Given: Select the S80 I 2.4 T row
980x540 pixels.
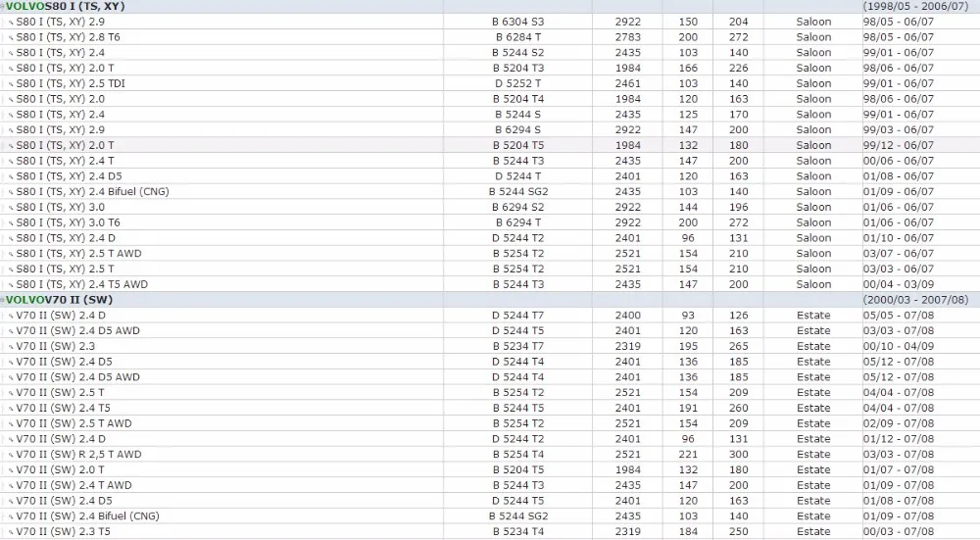Looking at the screenshot, I should (x=490, y=161).
